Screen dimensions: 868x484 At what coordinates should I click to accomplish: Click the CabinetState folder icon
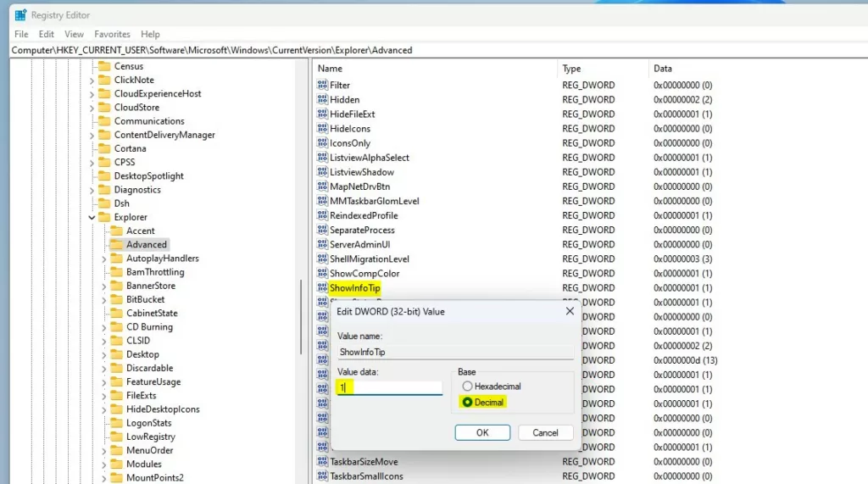(116, 313)
